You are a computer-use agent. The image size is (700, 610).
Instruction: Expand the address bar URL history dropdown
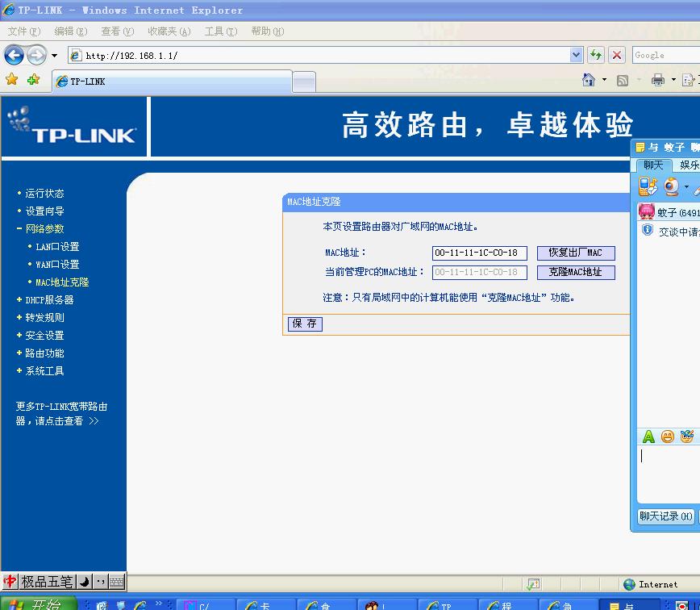pos(577,56)
